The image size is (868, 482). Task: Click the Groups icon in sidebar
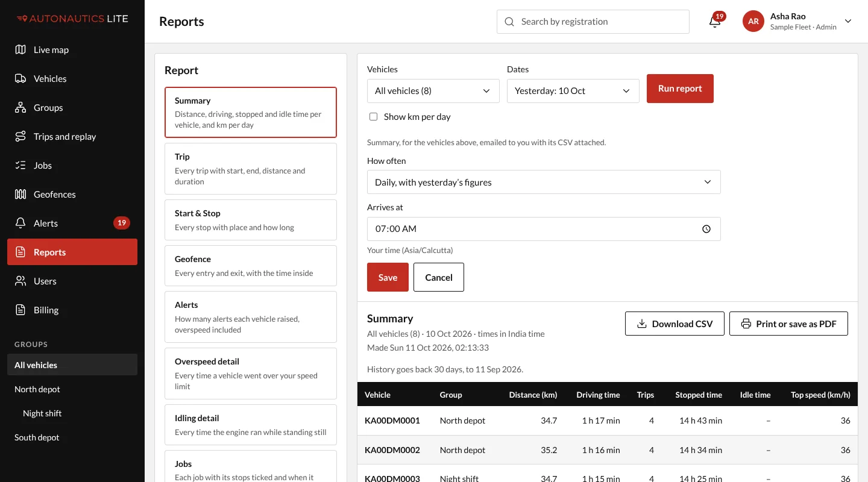click(20, 108)
